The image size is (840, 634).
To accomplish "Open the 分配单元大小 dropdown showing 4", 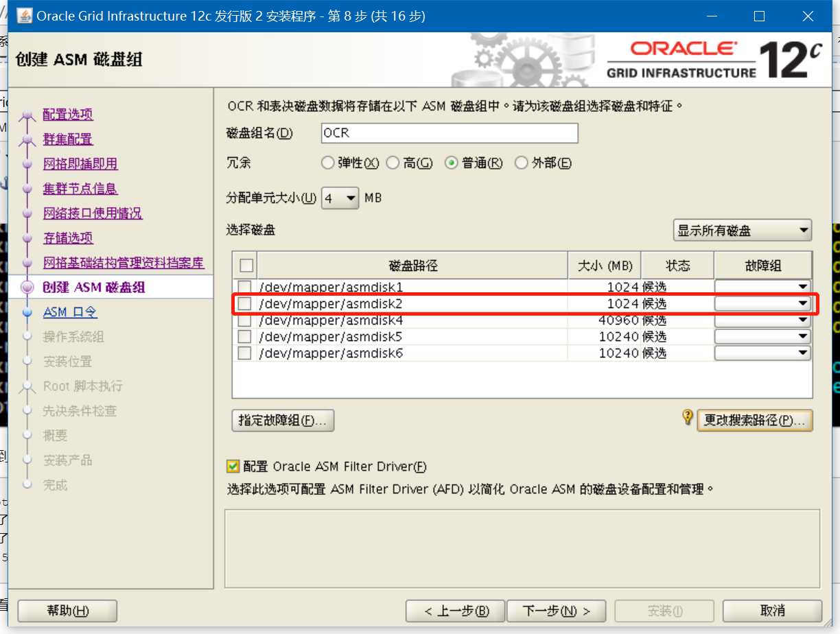I will (340, 198).
